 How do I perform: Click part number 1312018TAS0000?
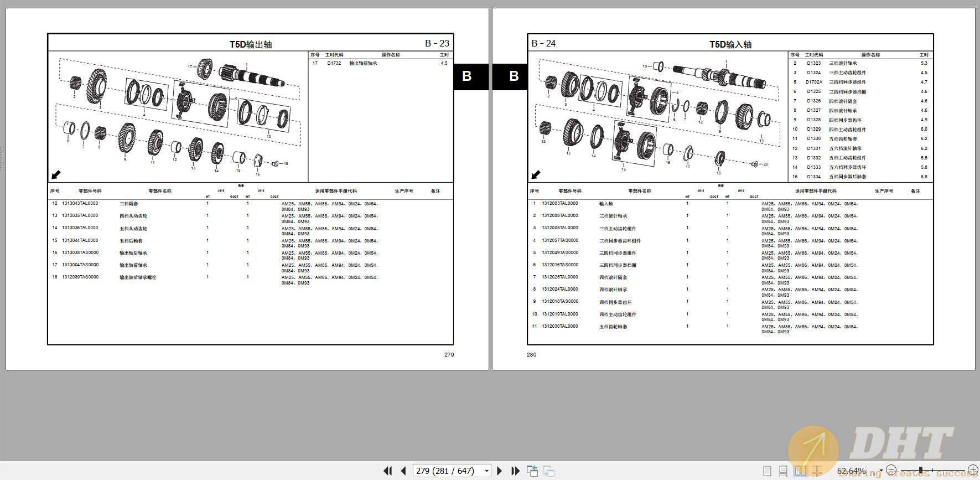560,302
